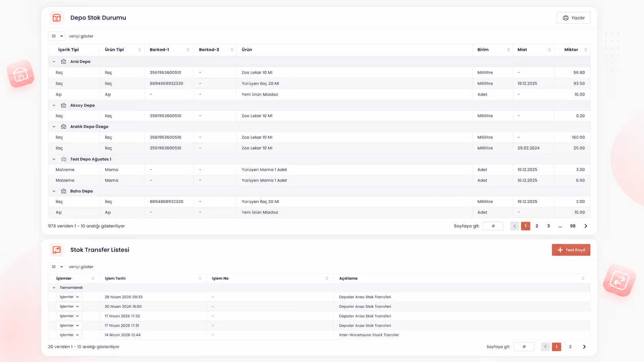This screenshot has height=362, width=644.
Task: Go to transfer list page 2
Action: click(x=570, y=347)
